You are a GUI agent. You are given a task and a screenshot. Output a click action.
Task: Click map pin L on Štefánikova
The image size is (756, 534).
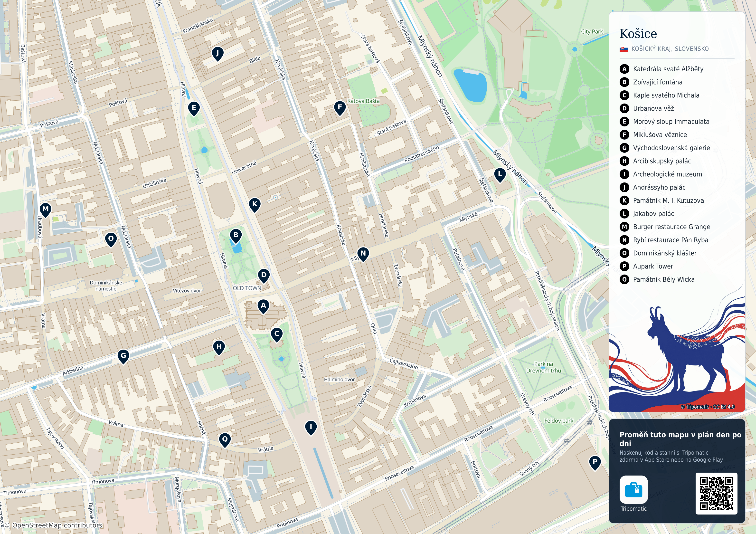pyautogui.click(x=500, y=175)
